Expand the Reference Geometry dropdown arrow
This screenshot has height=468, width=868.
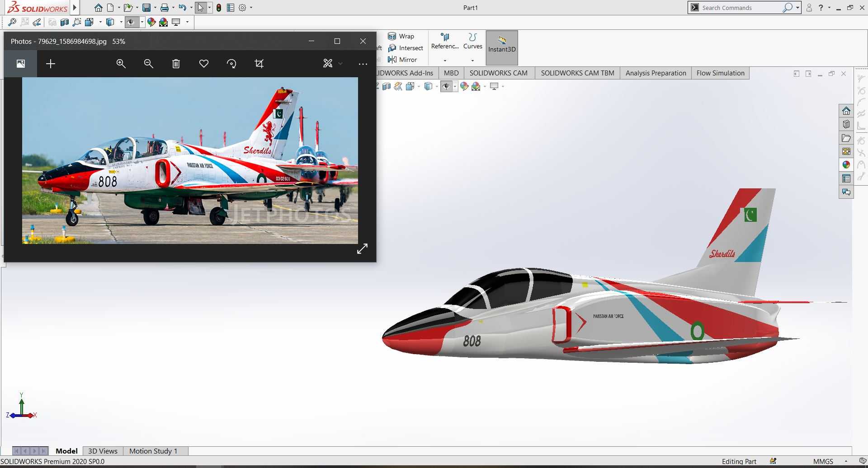[x=445, y=60]
